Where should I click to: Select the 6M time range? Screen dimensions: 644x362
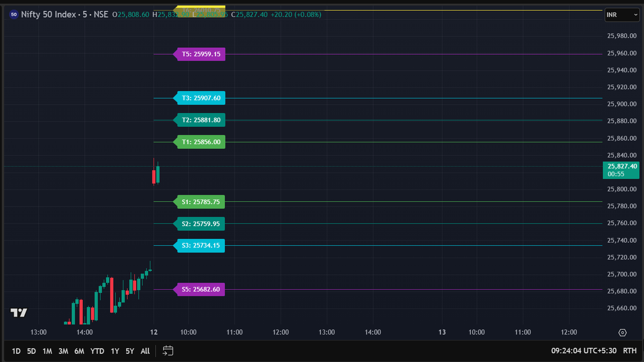(79, 351)
